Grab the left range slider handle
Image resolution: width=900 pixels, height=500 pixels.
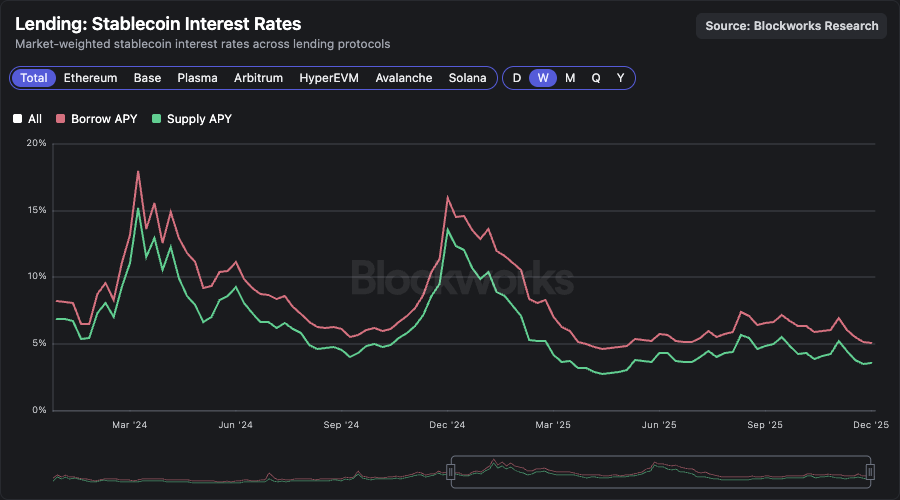pos(451,471)
